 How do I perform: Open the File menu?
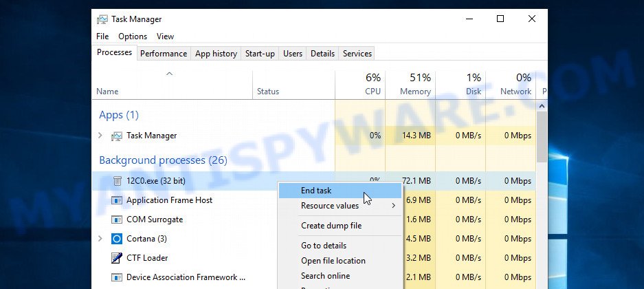(x=102, y=36)
